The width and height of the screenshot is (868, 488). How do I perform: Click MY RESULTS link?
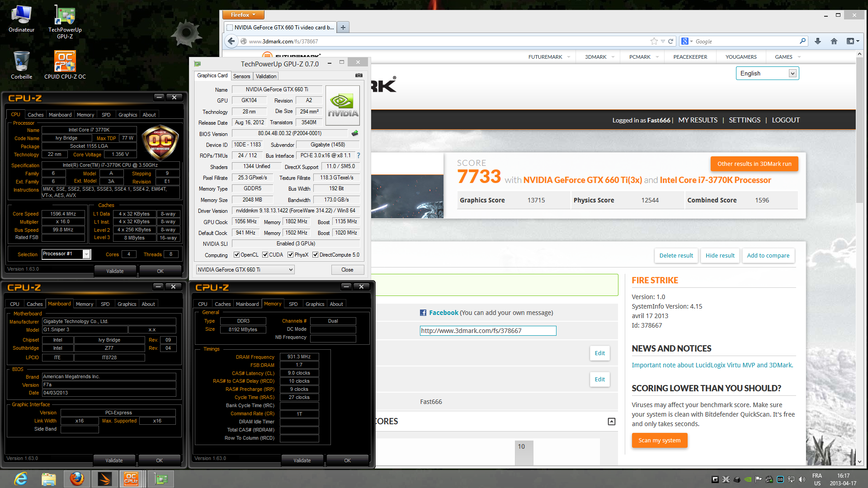pos(698,120)
